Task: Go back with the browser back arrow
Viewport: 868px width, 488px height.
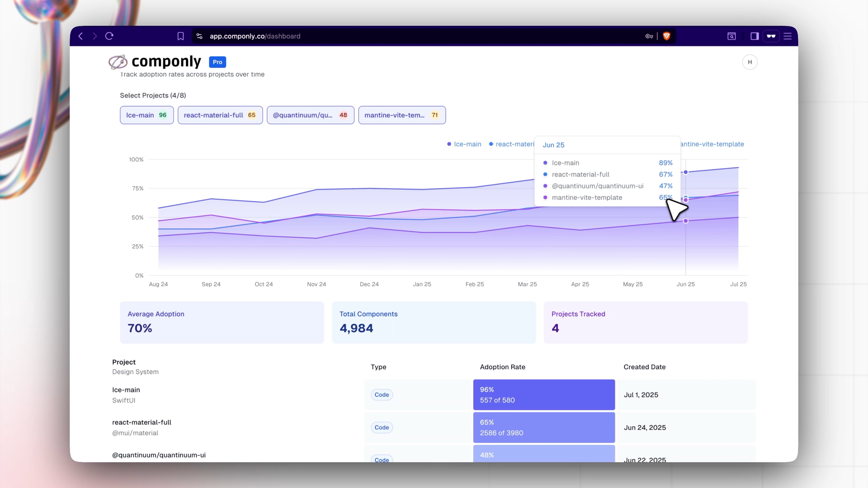Action: (x=80, y=36)
